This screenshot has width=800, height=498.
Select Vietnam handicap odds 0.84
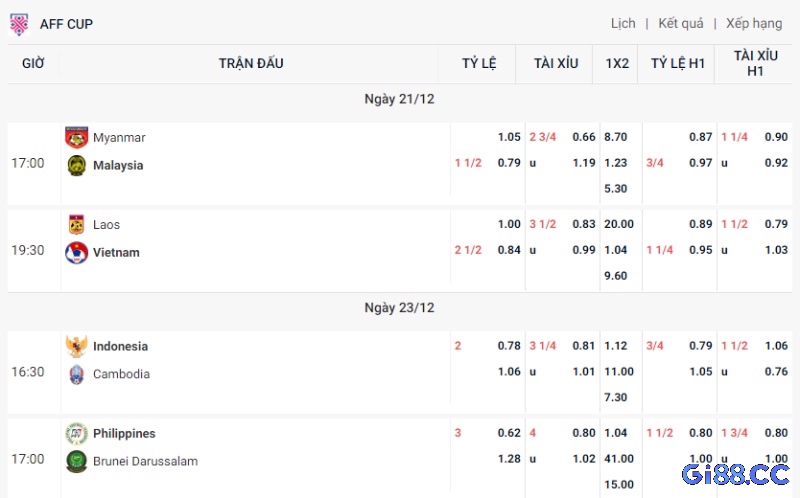coord(509,250)
